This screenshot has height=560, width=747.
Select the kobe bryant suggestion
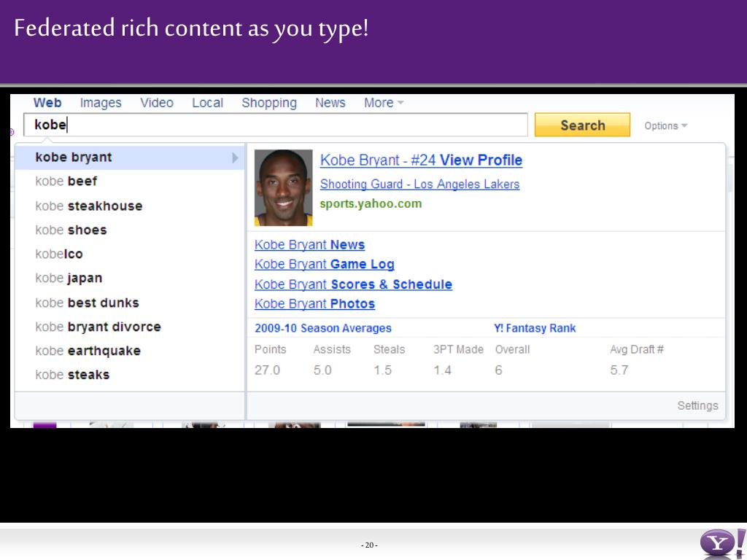coord(130,157)
